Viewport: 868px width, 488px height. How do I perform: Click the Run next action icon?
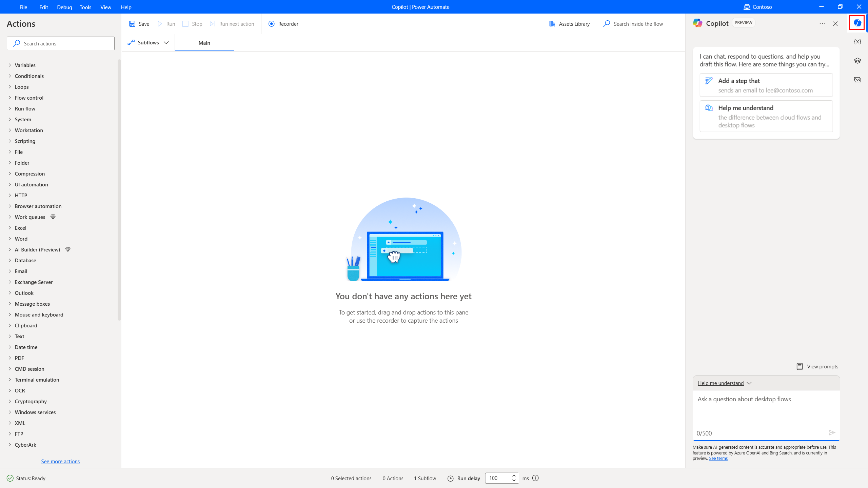pyautogui.click(x=213, y=24)
